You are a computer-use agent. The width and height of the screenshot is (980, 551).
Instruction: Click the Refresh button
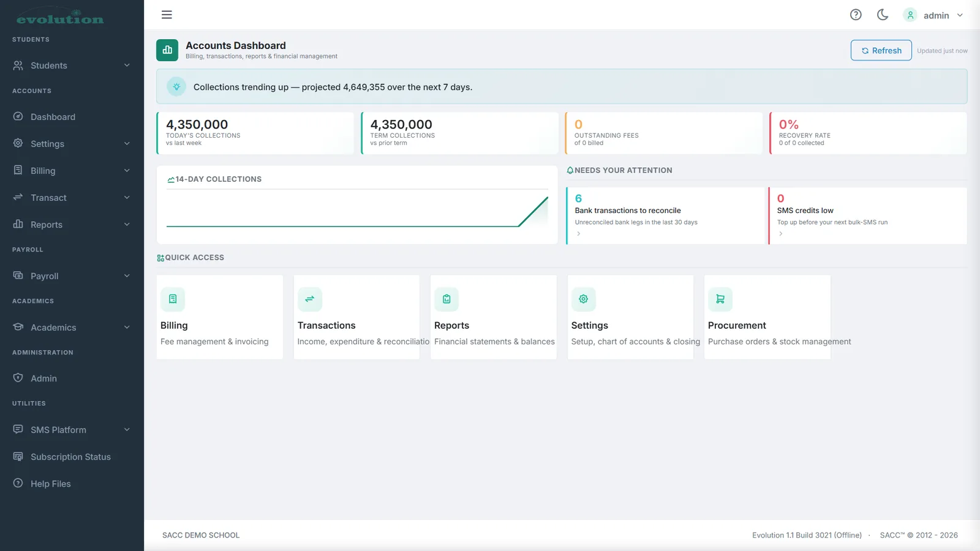(881, 50)
